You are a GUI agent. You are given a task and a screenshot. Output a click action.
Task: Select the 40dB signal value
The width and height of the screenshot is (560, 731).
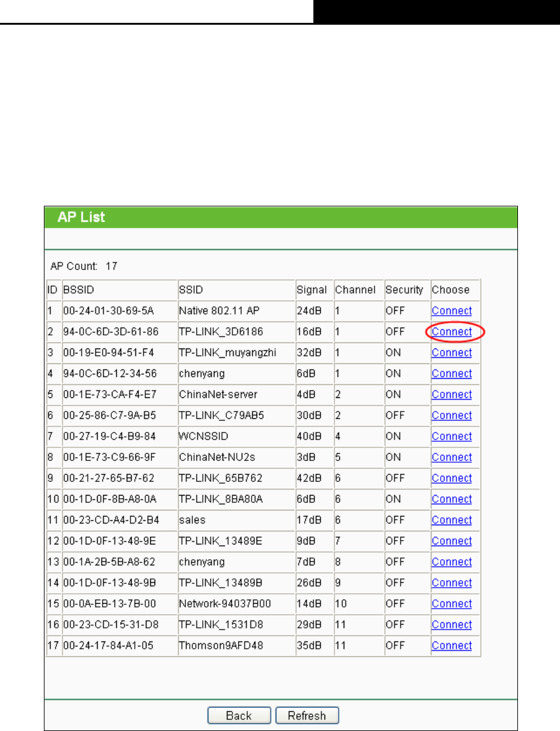pyautogui.click(x=309, y=436)
